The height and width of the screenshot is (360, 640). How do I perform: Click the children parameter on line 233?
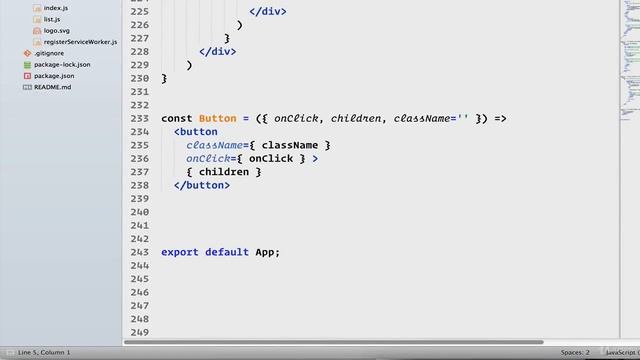[x=356, y=118]
